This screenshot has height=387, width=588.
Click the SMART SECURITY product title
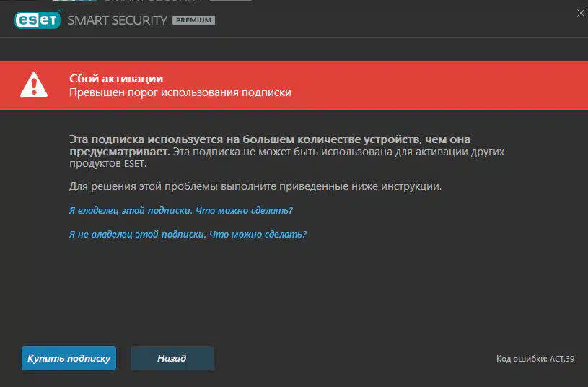[x=118, y=20]
